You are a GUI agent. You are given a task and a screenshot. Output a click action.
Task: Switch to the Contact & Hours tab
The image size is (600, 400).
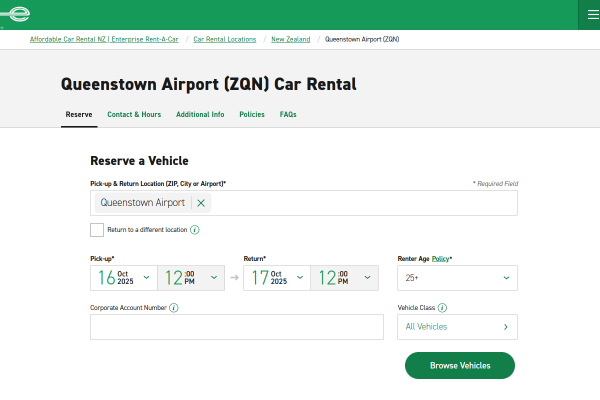[134, 115]
